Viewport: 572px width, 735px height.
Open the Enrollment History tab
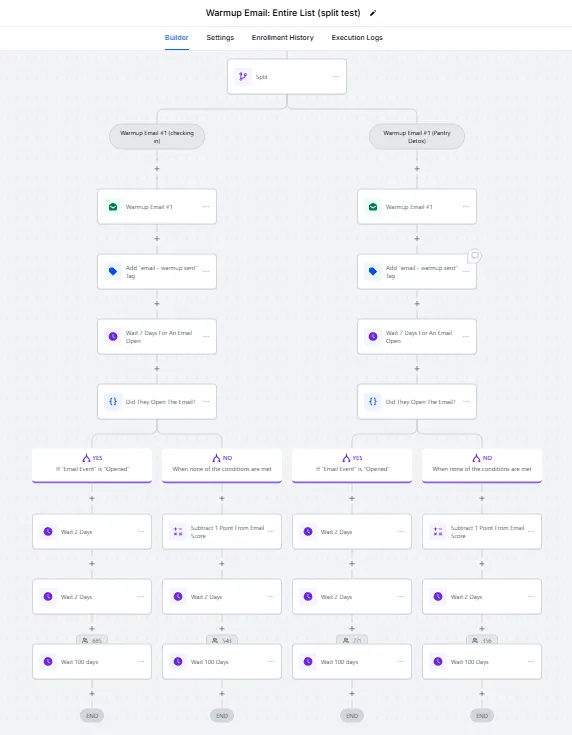click(283, 38)
